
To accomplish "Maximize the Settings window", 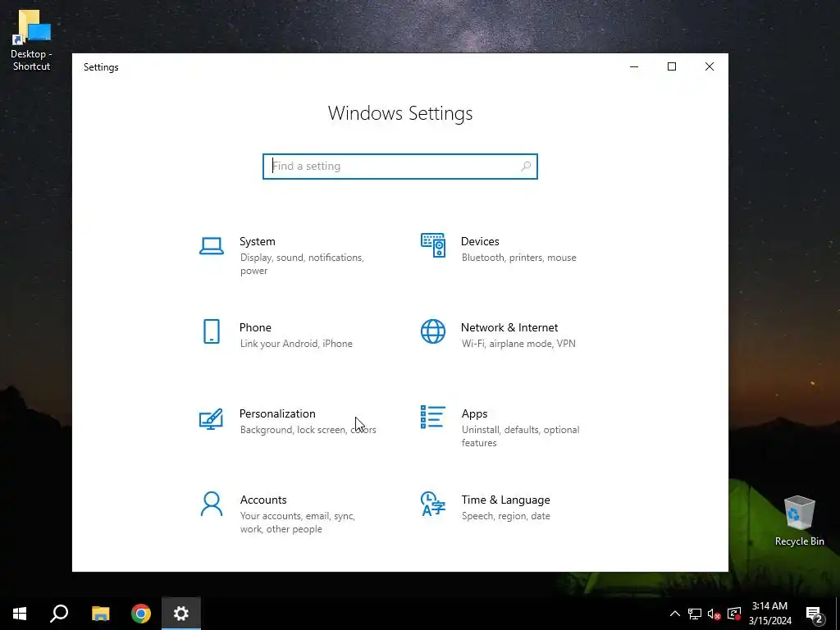I will [x=672, y=67].
